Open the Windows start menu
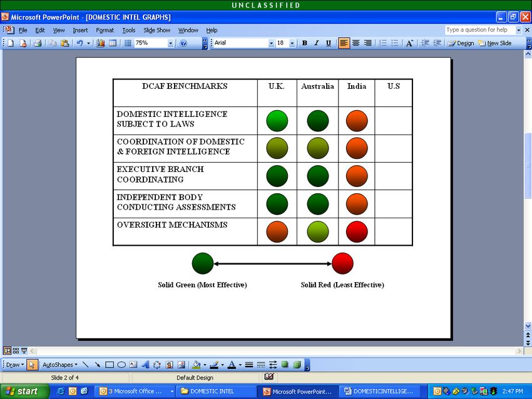 (x=24, y=391)
